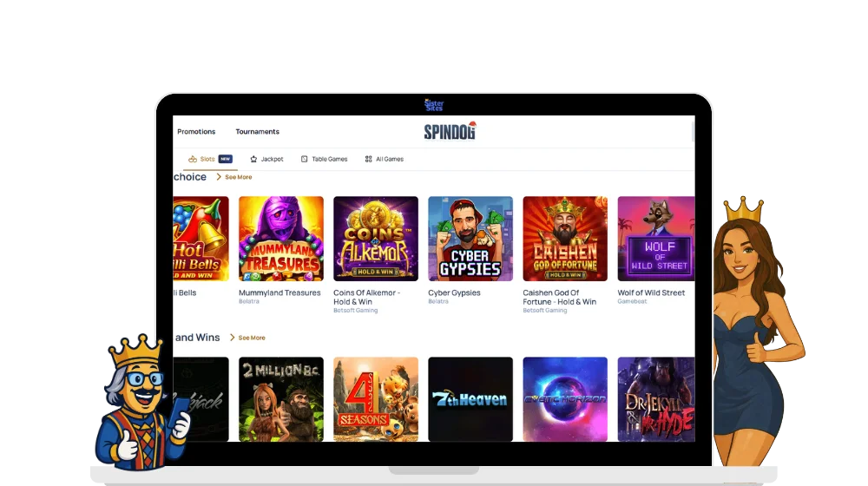Screen dimensions: 868x486
Task: Click the Sister Sites logo above screen
Action: click(434, 105)
